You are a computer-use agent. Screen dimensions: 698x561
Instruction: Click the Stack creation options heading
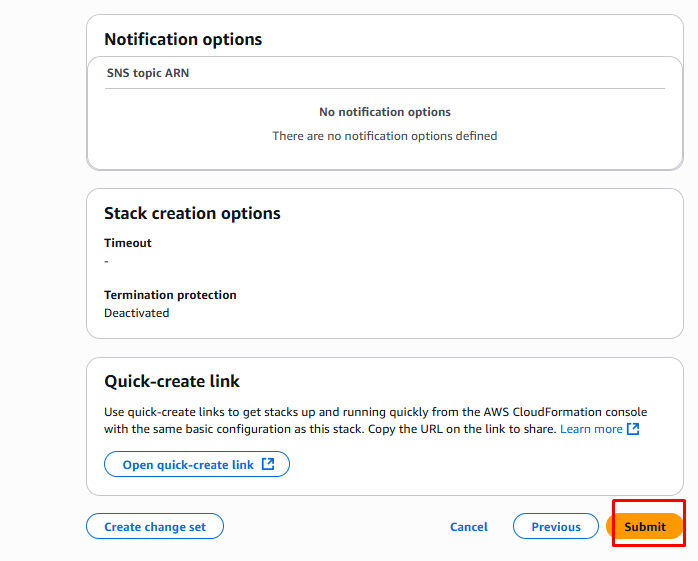(x=192, y=214)
